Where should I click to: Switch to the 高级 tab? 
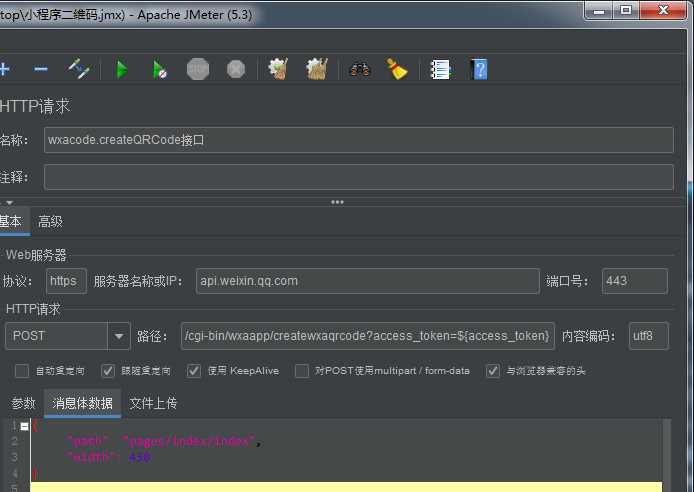point(50,221)
